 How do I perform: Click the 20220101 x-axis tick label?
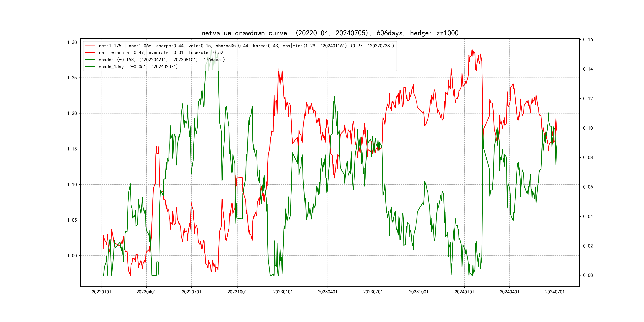coord(102,292)
